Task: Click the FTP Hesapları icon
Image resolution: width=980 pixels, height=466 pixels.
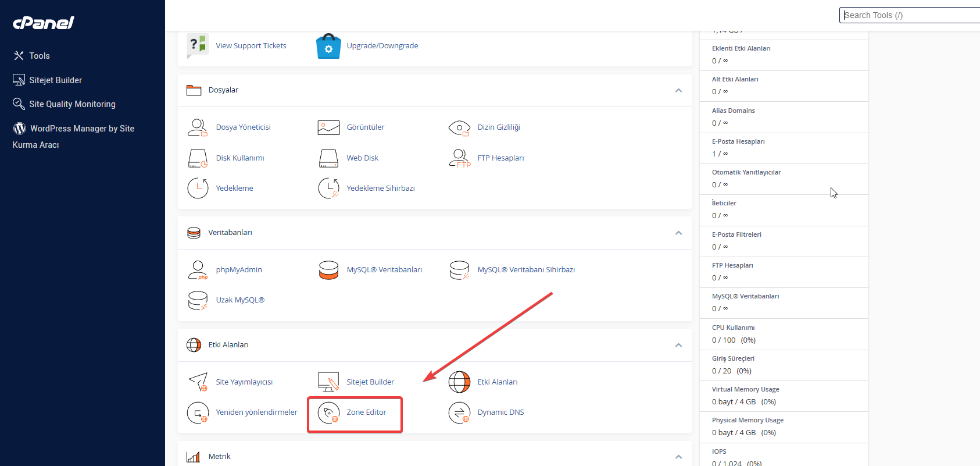Action: tap(460, 158)
